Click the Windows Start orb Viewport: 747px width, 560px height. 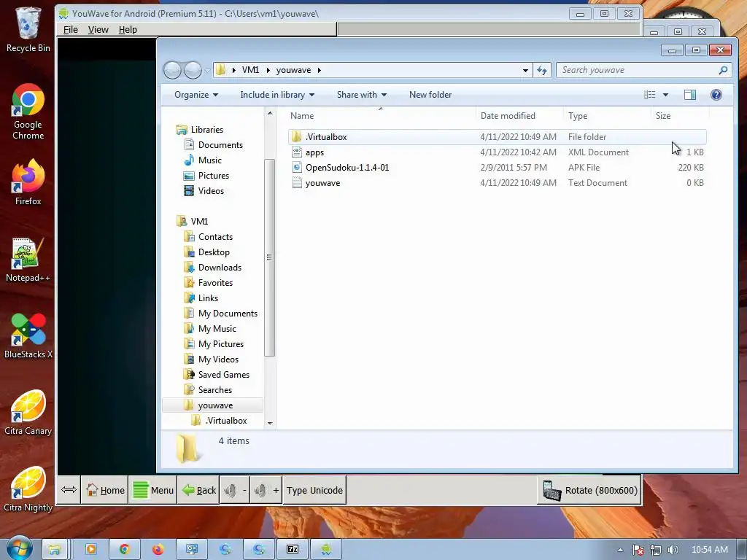(x=18, y=548)
